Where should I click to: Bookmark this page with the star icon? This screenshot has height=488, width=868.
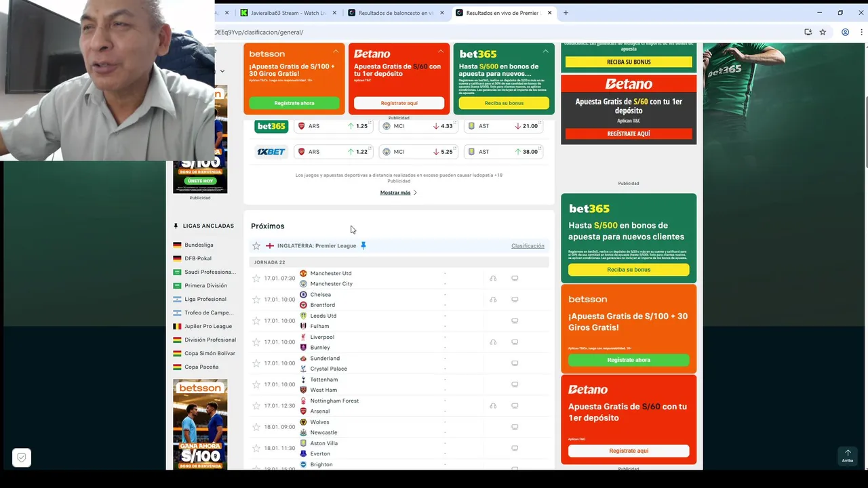click(823, 32)
